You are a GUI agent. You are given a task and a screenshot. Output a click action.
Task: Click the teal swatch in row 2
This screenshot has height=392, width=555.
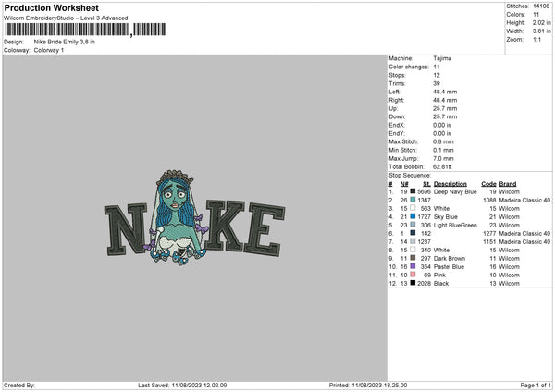413,200
